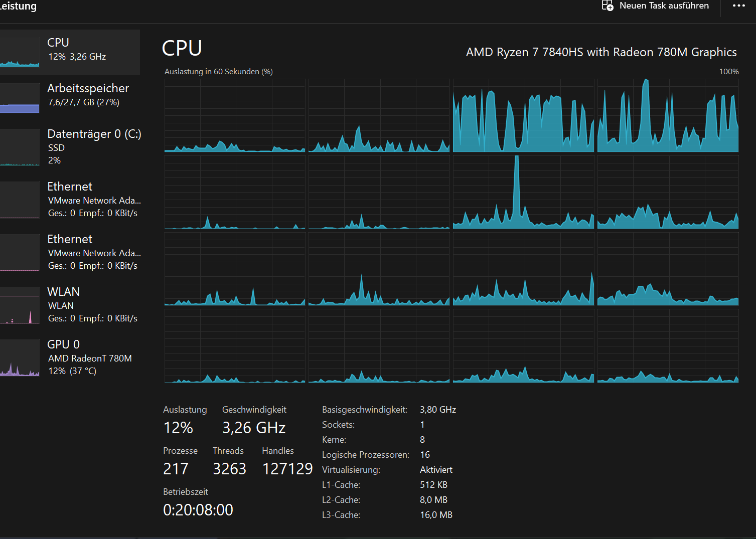
Task: Click the Geschwindigkeit label
Action: point(254,410)
